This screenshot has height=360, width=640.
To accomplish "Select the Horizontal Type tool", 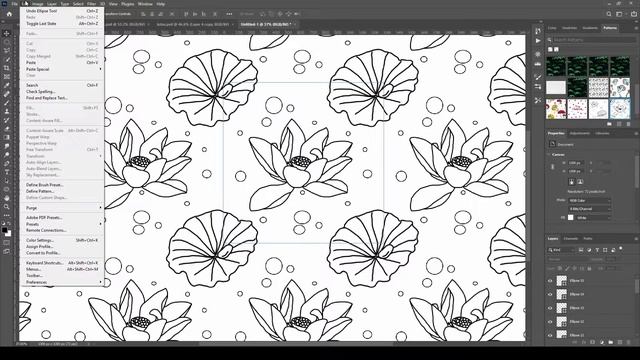I will [7, 172].
